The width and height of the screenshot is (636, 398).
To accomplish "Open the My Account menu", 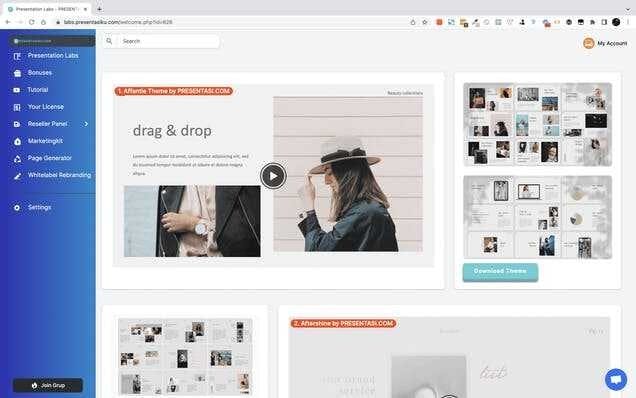I will pos(605,43).
